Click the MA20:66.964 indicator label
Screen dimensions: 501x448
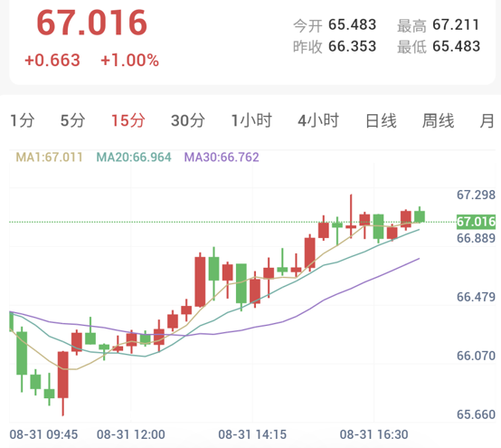tap(134, 157)
